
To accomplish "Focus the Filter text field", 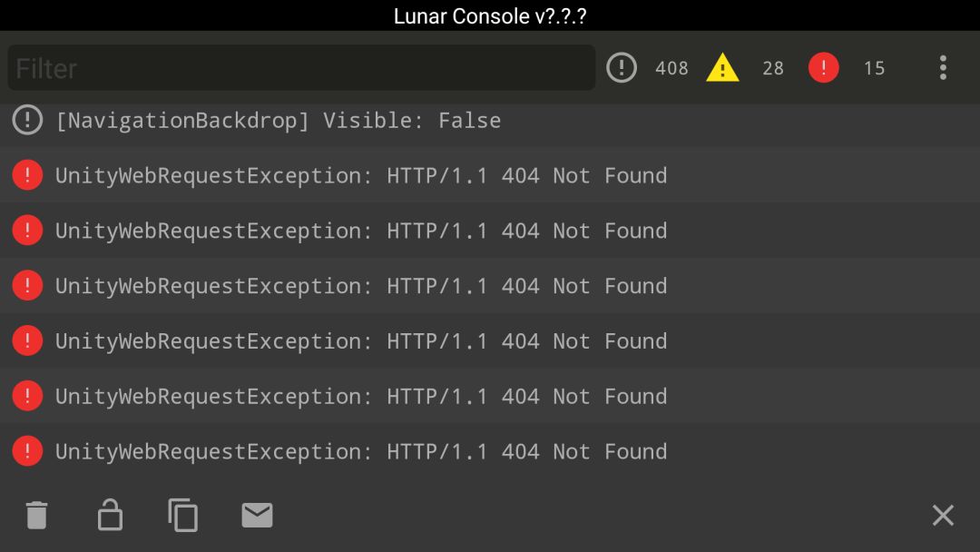I will [x=301, y=67].
